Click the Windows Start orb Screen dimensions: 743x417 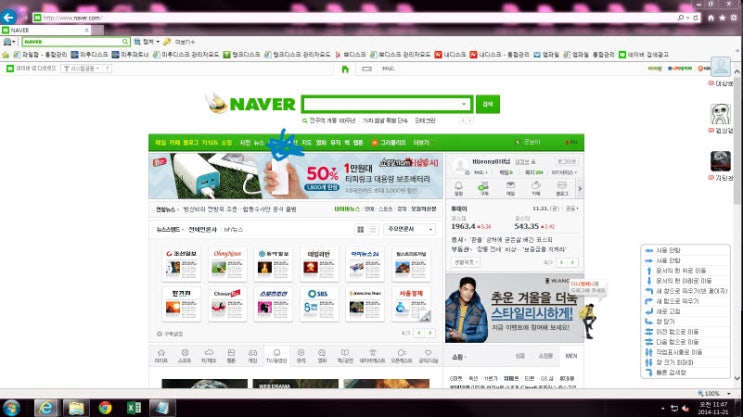tap(11, 408)
